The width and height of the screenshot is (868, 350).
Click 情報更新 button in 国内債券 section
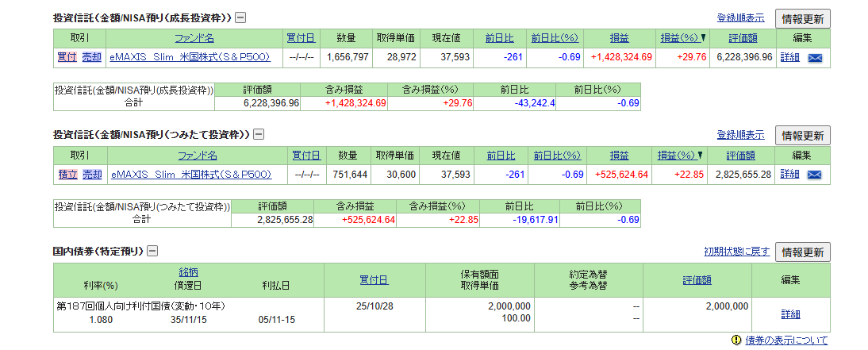click(x=802, y=252)
